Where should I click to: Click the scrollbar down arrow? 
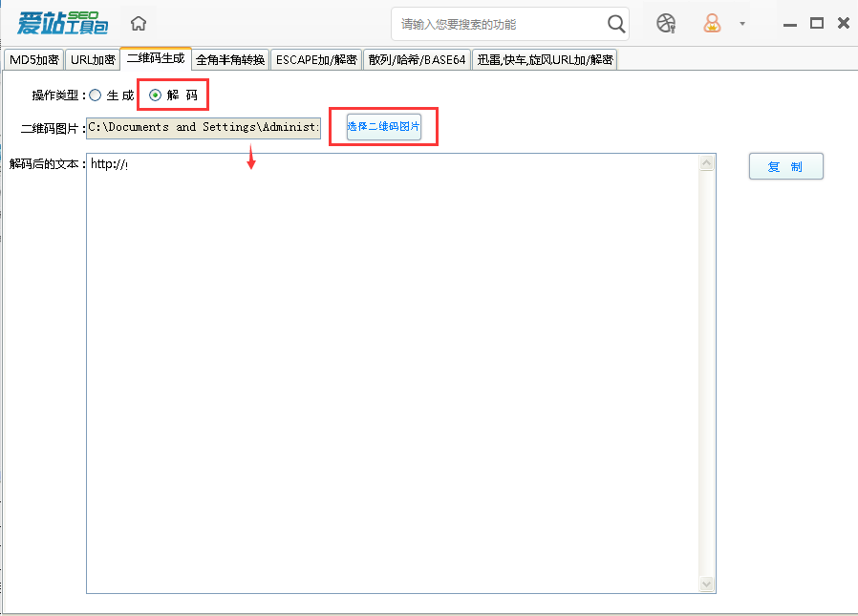click(x=706, y=584)
